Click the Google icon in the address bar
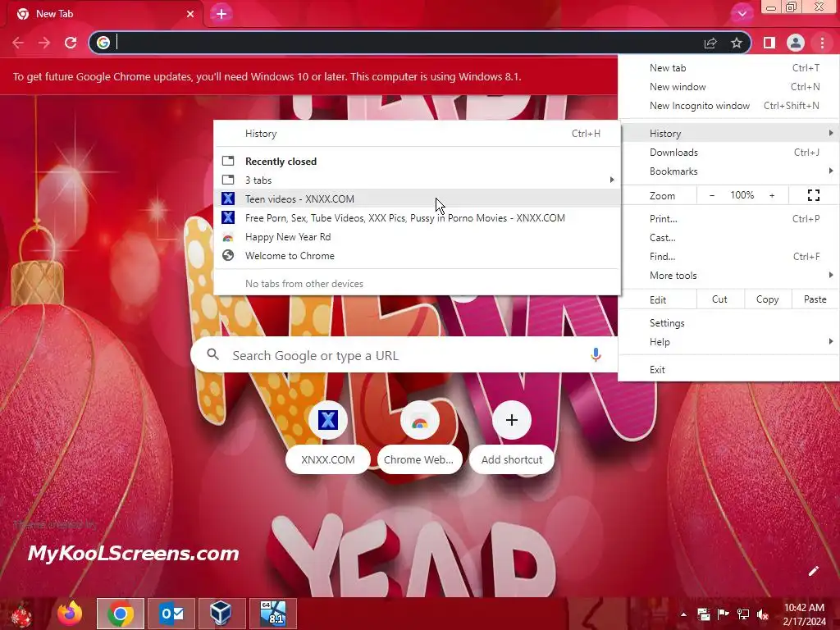The height and width of the screenshot is (630, 840). [x=103, y=43]
